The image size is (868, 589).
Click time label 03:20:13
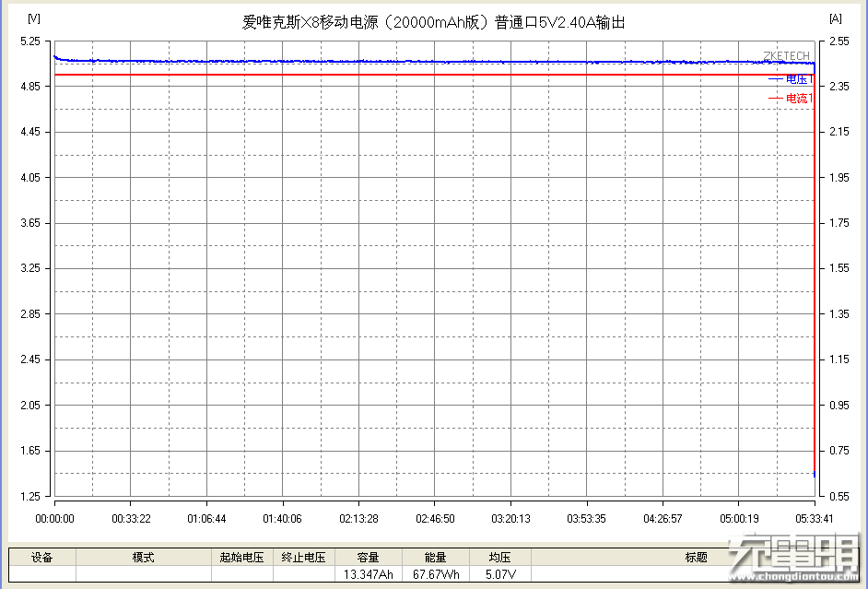tap(510, 519)
